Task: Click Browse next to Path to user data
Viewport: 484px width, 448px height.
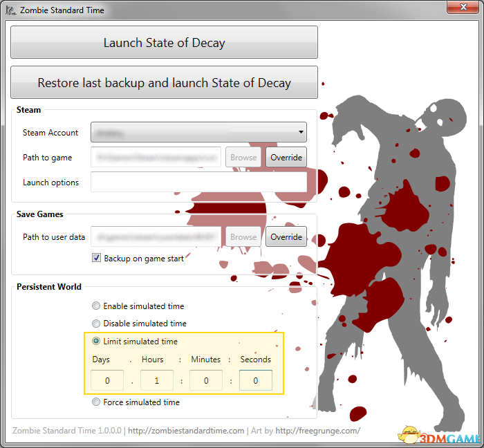Action: point(243,236)
